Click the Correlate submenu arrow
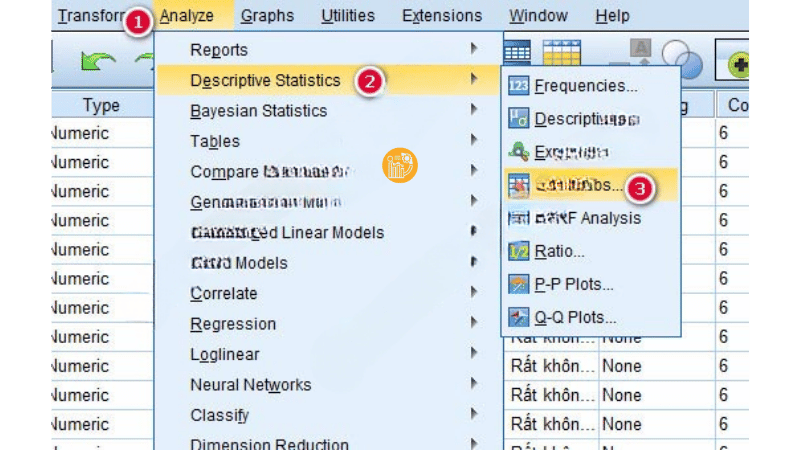 coord(474,291)
